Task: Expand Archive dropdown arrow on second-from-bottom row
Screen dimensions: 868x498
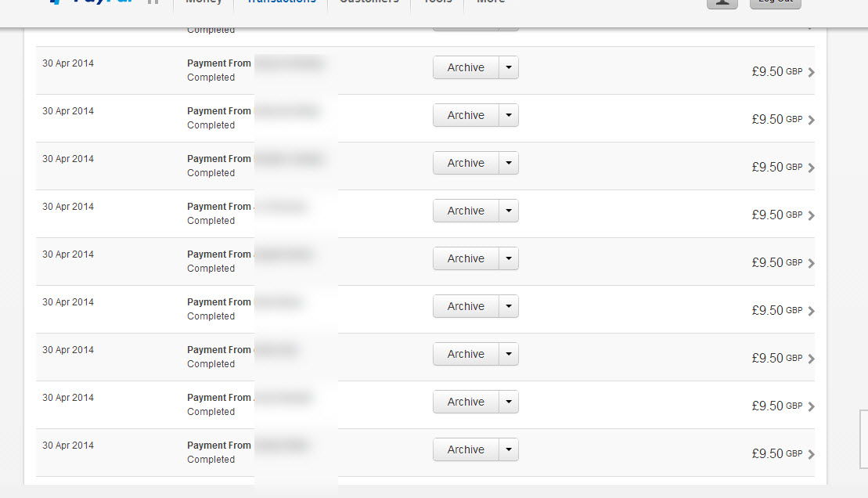Action: point(509,402)
